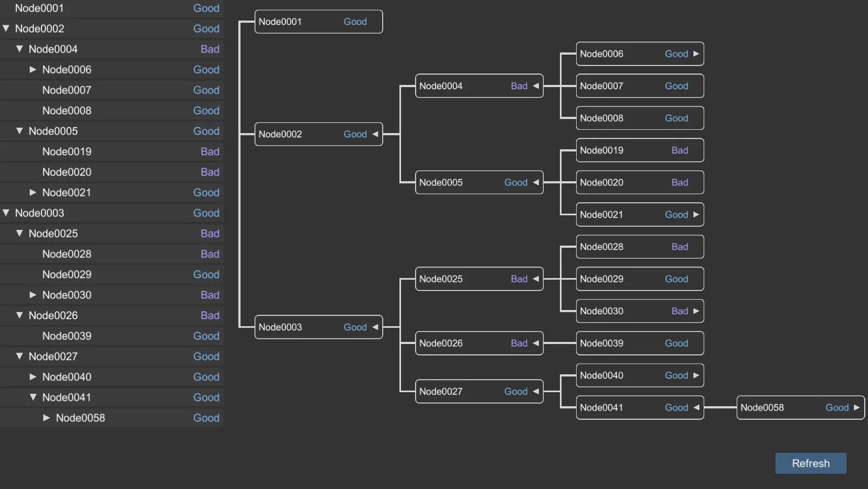
Task: Click the Node0007 box in the graph
Action: (640, 86)
